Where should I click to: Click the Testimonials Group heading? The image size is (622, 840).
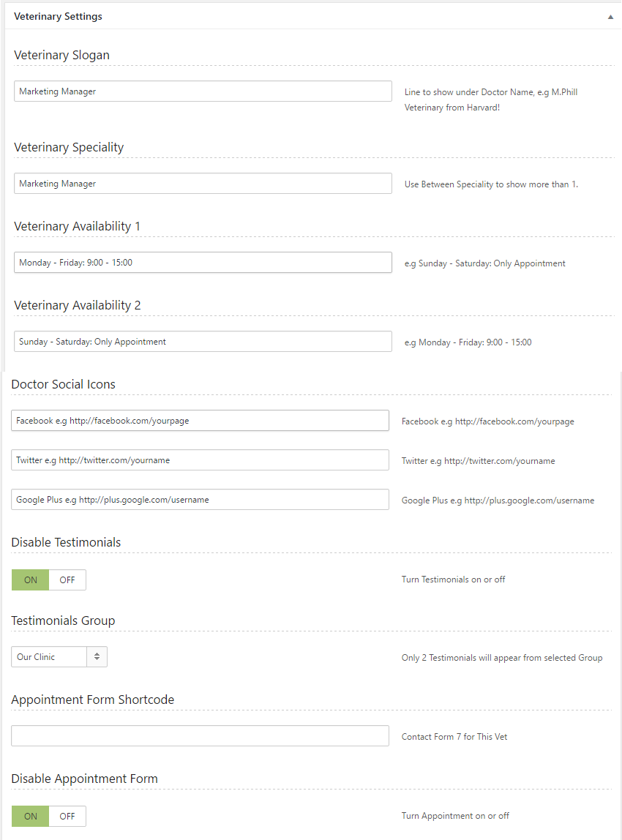(63, 620)
